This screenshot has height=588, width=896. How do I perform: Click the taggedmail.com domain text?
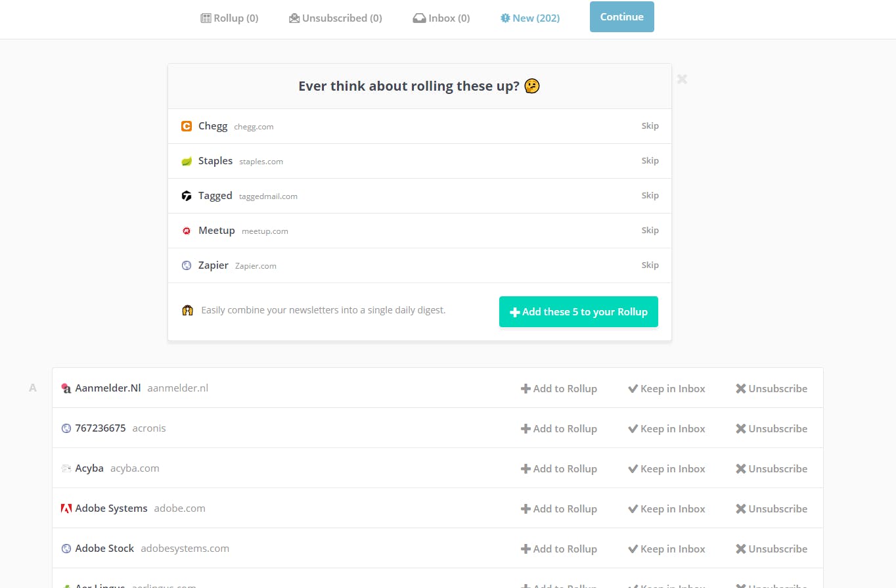point(268,196)
